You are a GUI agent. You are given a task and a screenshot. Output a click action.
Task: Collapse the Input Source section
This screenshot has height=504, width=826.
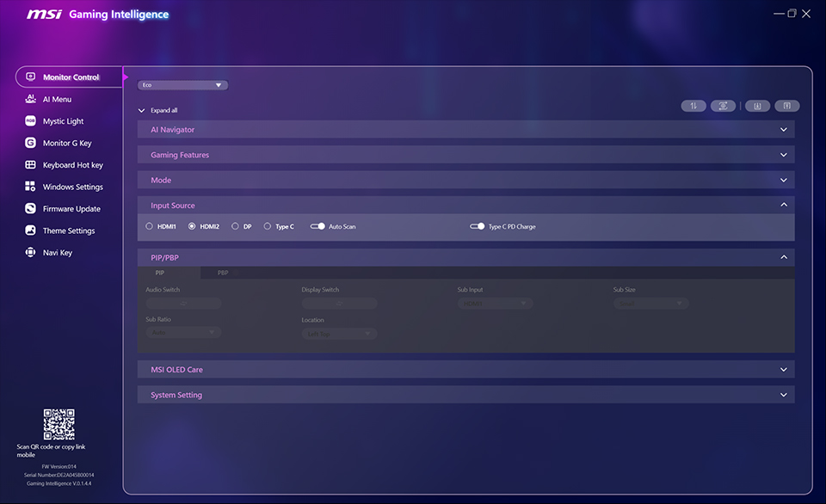pos(783,205)
